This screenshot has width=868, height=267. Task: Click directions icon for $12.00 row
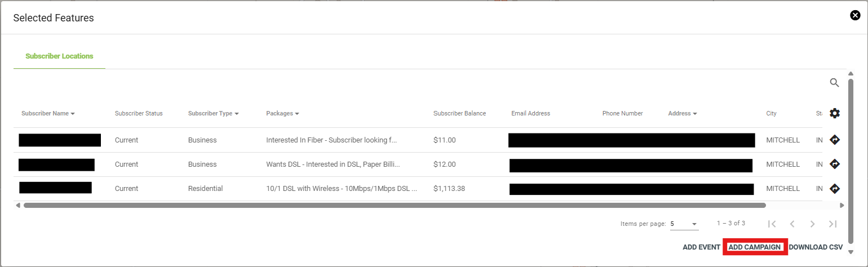(x=835, y=164)
